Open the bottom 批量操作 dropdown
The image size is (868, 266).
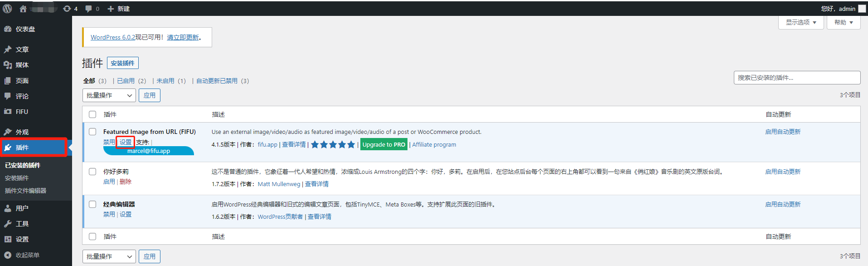pyautogui.click(x=109, y=256)
